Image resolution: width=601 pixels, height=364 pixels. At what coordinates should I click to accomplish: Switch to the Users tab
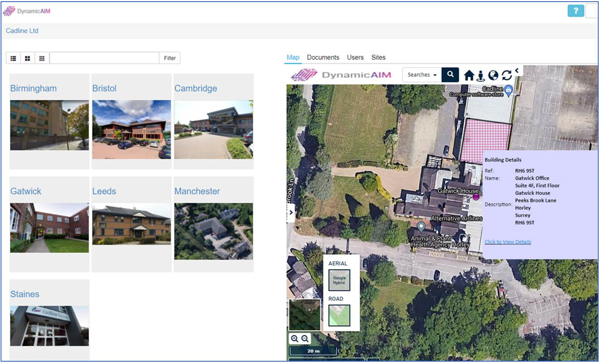[355, 58]
